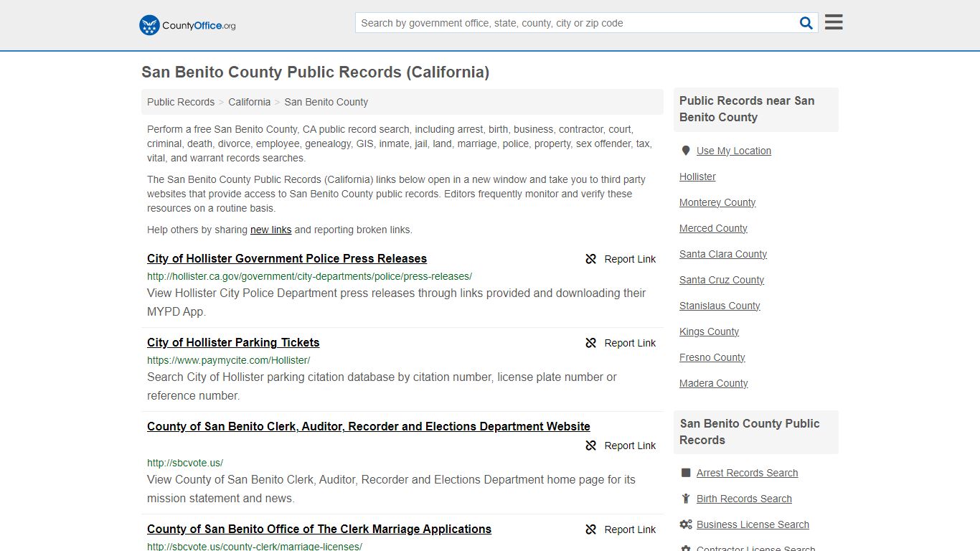Image resolution: width=980 pixels, height=551 pixels.
Task: Open Santa Cruz County public records
Action: tap(722, 280)
